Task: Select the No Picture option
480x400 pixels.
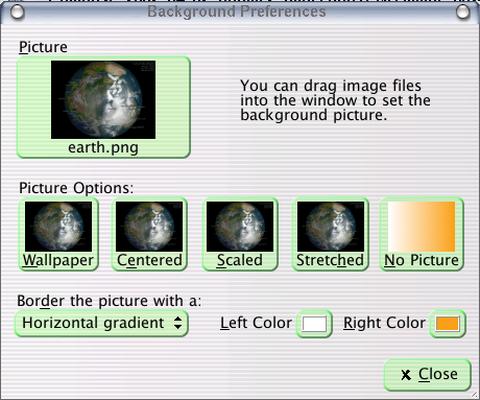Action: [x=422, y=234]
